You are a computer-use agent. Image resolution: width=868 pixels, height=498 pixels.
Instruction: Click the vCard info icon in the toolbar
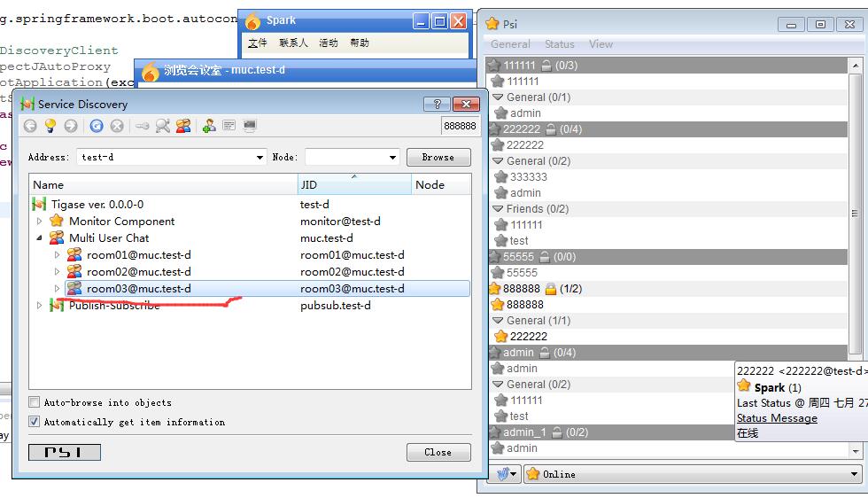click(x=229, y=126)
